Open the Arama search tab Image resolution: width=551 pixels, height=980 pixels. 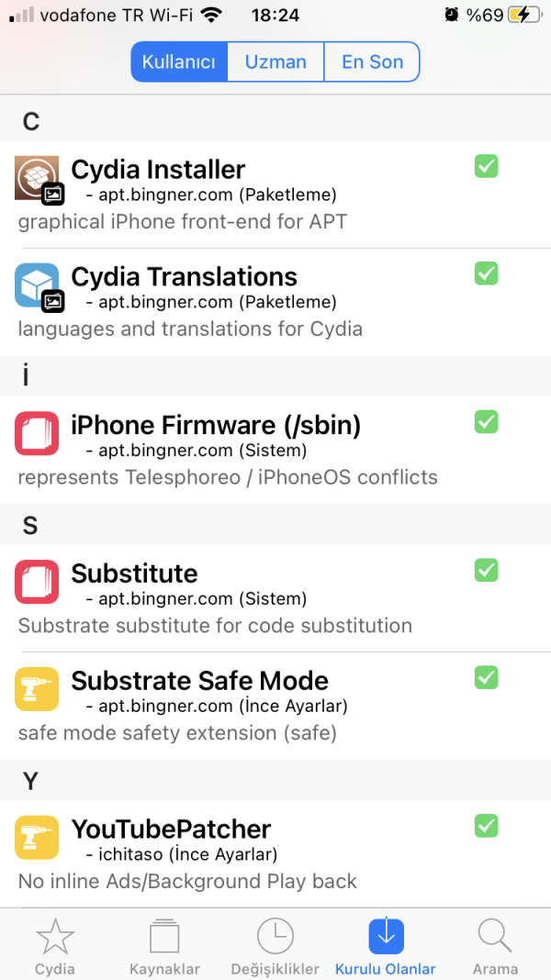(495, 946)
